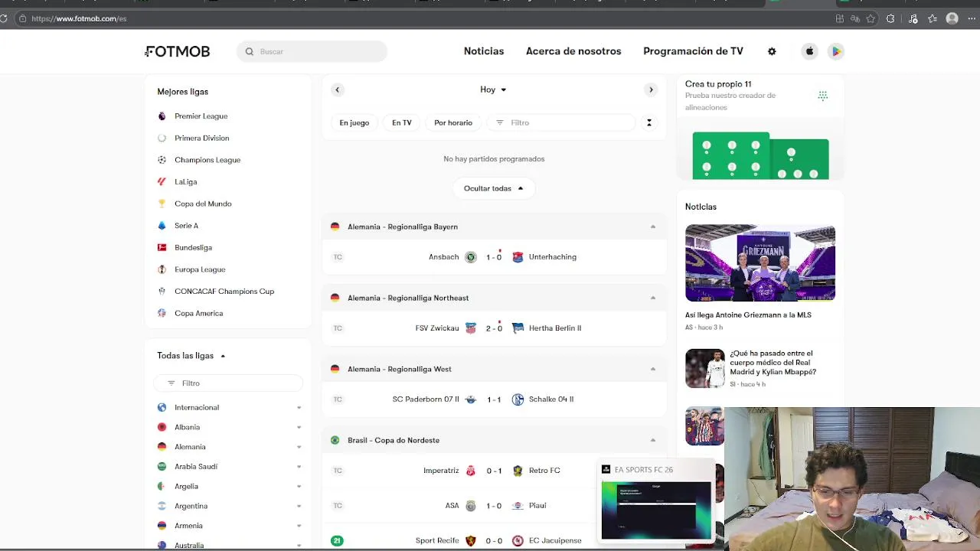Image resolution: width=980 pixels, height=551 pixels.
Task: Click the Schalke 04 II crest
Action: click(518, 399)
